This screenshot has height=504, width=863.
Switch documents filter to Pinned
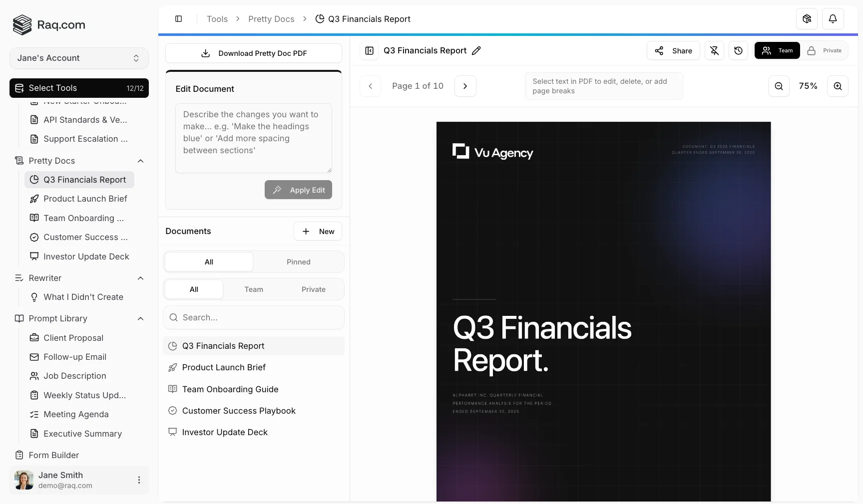coord(298,262)
